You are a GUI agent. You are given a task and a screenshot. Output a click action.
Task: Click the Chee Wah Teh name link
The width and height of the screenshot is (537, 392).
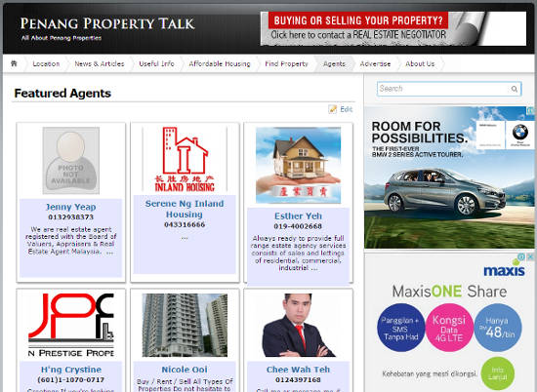click(x=298, y=370)
